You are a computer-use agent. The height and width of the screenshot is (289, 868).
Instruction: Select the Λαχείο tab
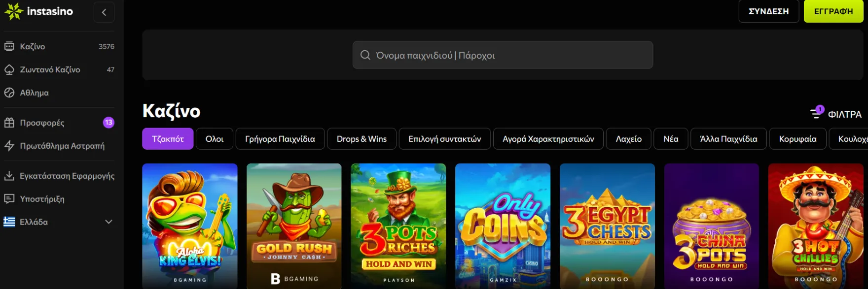629,139
